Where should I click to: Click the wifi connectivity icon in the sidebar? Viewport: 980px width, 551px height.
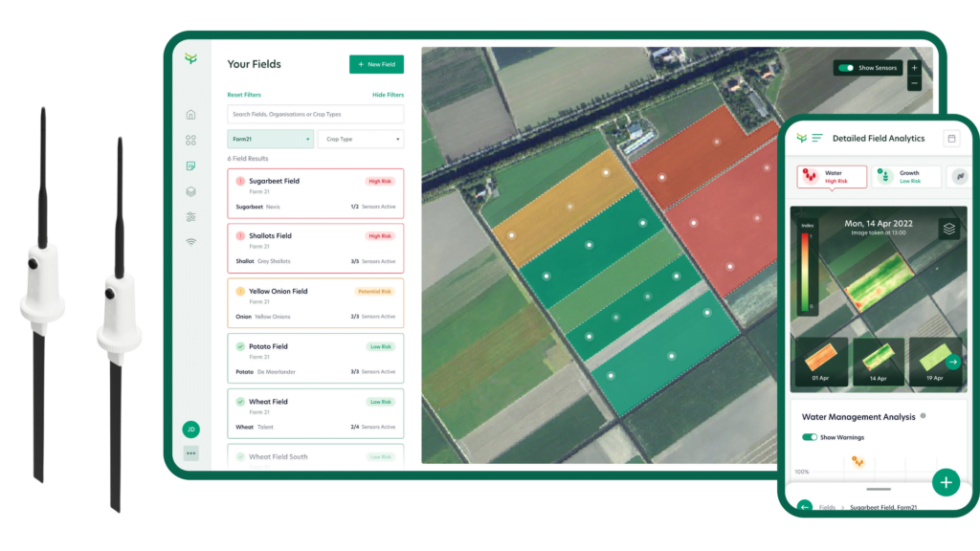190,241
